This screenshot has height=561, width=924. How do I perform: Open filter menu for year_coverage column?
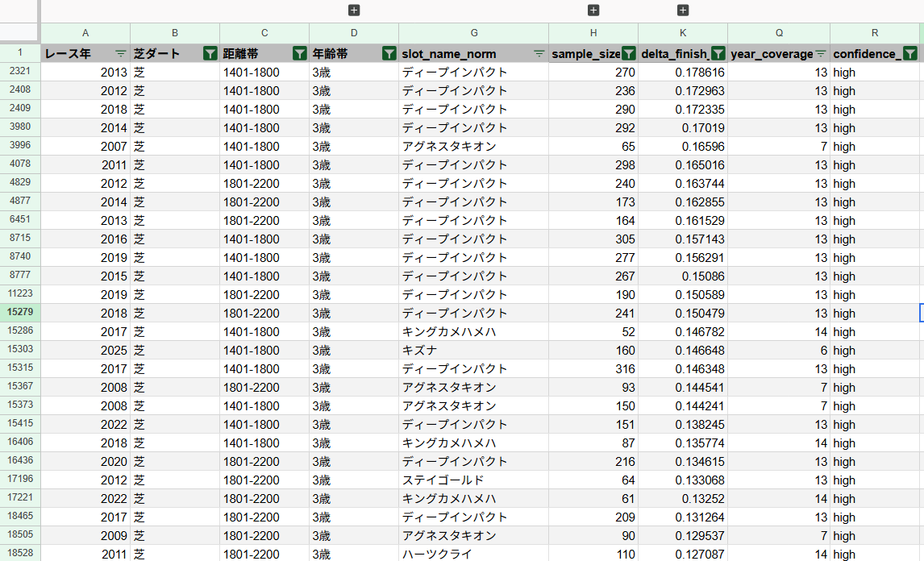(820, 54)
